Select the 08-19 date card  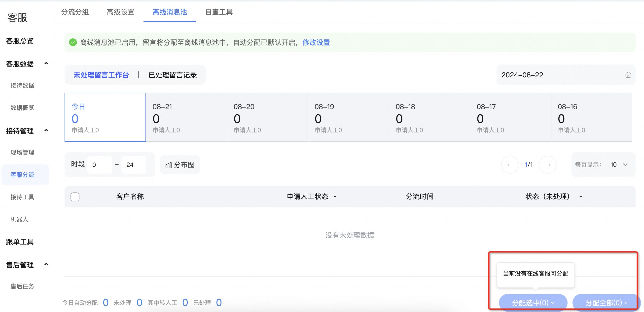pos(348,117)
